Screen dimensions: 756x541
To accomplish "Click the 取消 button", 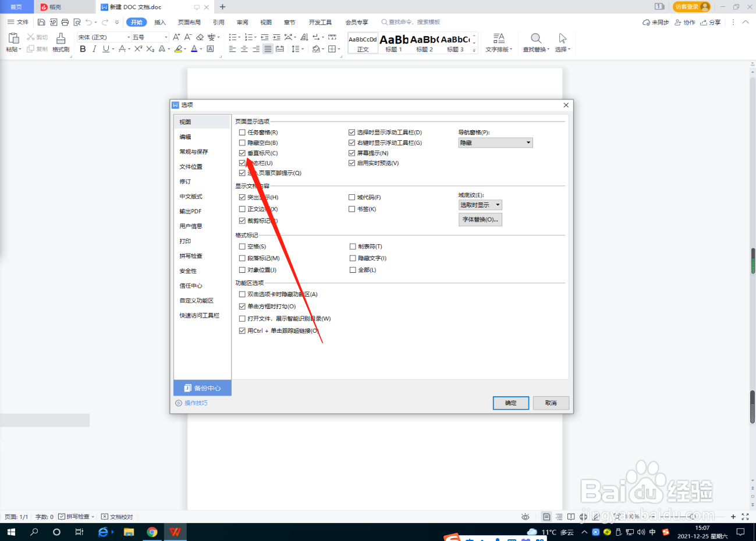I will [551, 403].
